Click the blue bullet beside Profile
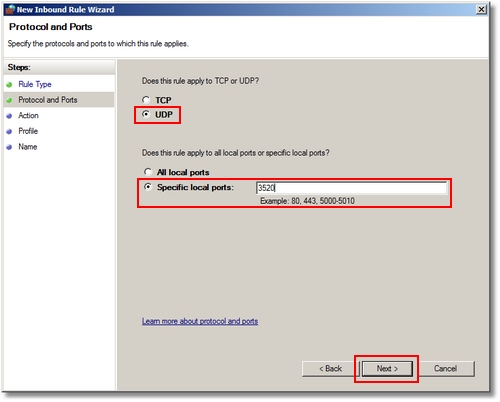Screen dimensions: 500x402 pos(9,131)
